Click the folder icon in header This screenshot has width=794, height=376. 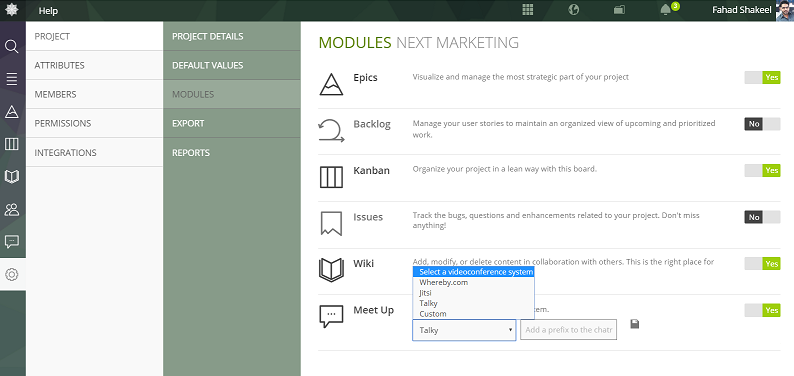[x=619, y=10]
